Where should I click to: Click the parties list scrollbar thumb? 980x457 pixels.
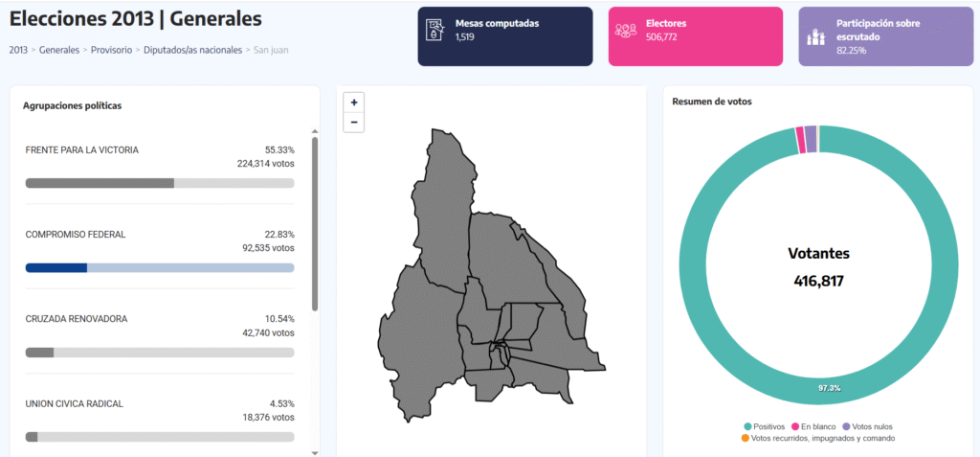(x=315, y=224)
